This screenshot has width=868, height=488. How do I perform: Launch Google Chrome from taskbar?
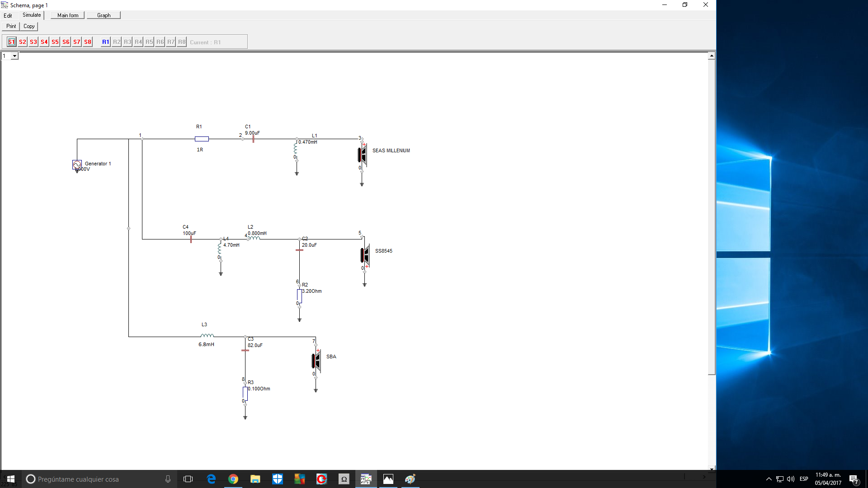233,479
